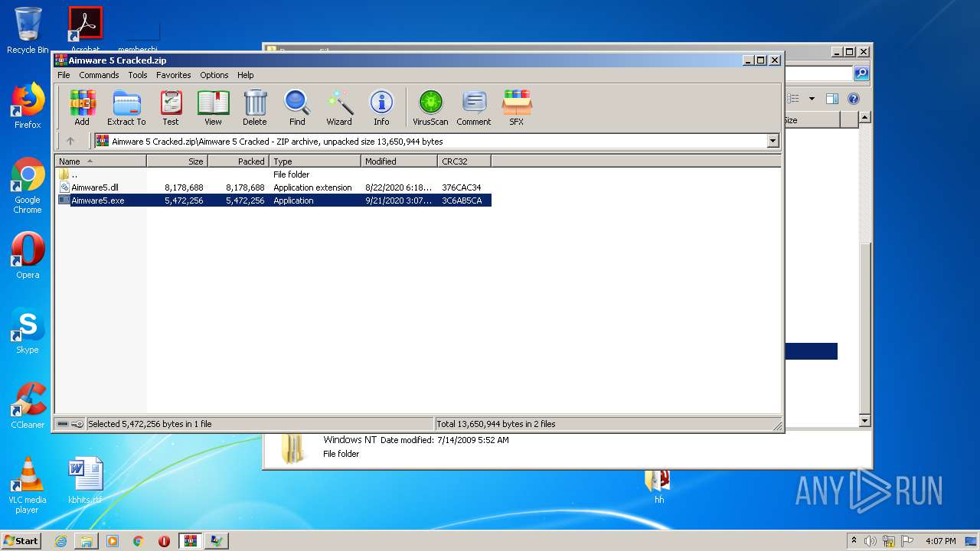Select the Aimware5.dll file row

274,187
